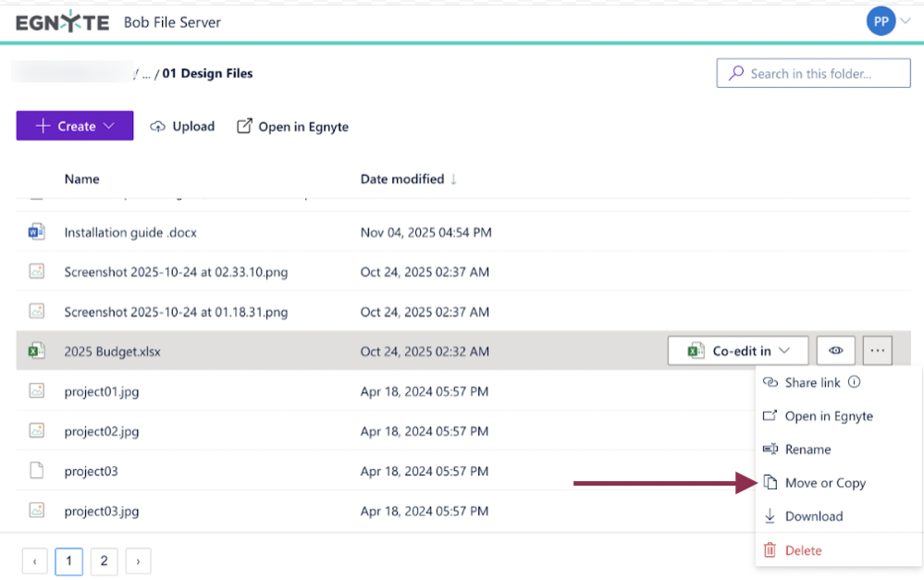Viewport: 924px width, 580px height.
Task: Select Download from the context menu
Action: tap(813, 516)
